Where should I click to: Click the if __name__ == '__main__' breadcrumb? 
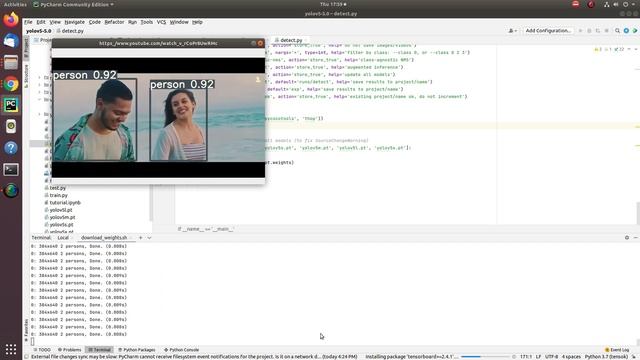point(206,229)
